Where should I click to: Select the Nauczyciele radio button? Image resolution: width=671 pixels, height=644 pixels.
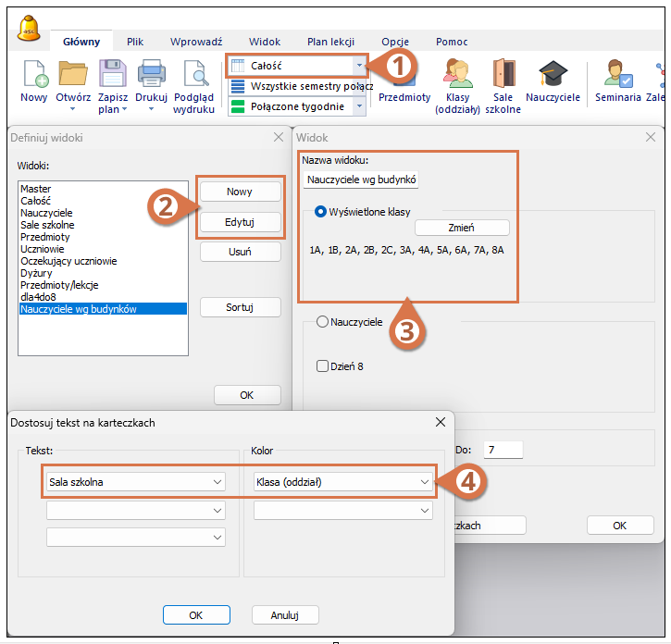pos(322,321)
